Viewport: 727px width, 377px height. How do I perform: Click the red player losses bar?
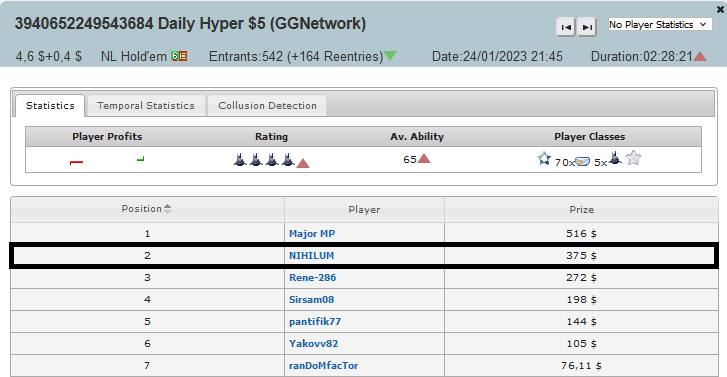pos(76,162)
